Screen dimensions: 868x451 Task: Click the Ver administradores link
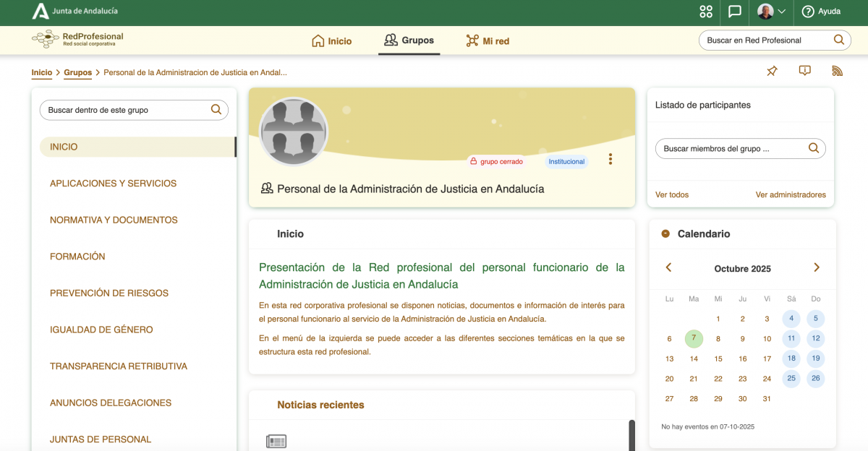(x=791, y=194)
